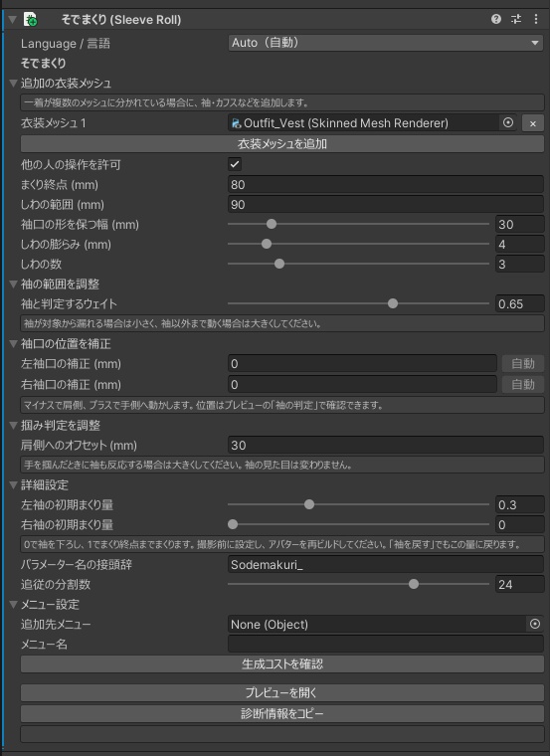Click the empty メニュー名 input field
The height and width of the screenshot is (756, 550).
click(x=386, y=644)
